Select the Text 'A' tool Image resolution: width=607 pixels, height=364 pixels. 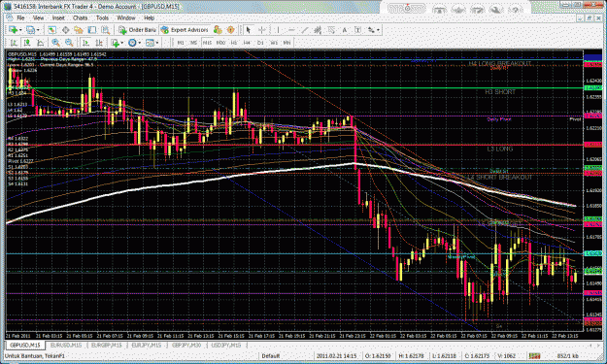coord(345,30)
